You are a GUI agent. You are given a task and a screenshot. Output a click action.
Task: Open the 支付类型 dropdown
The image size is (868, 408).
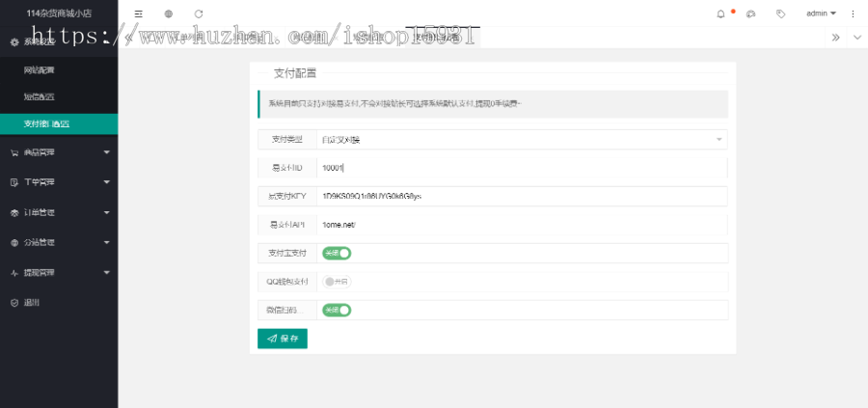coord(522,140)
